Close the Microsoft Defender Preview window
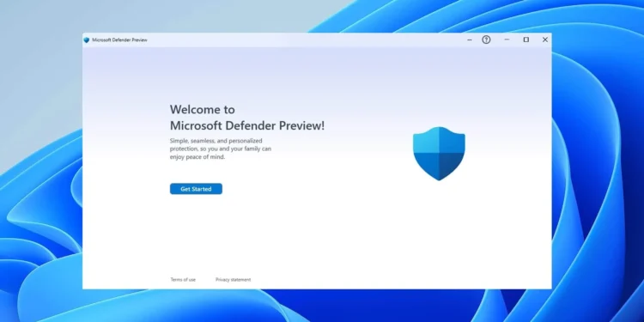The width and height of the screenshot is (644, 322). 545,39
